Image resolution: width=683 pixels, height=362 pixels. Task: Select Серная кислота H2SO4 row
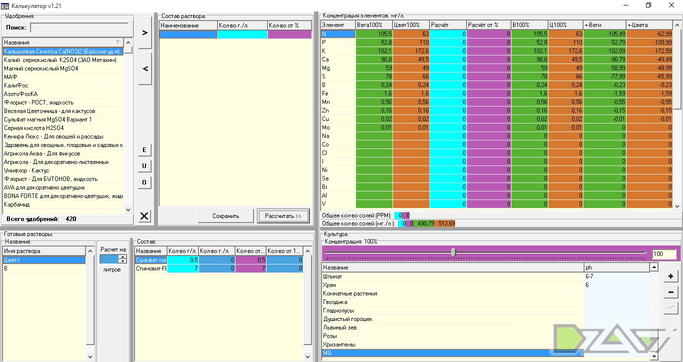click(x=63, y=128)
